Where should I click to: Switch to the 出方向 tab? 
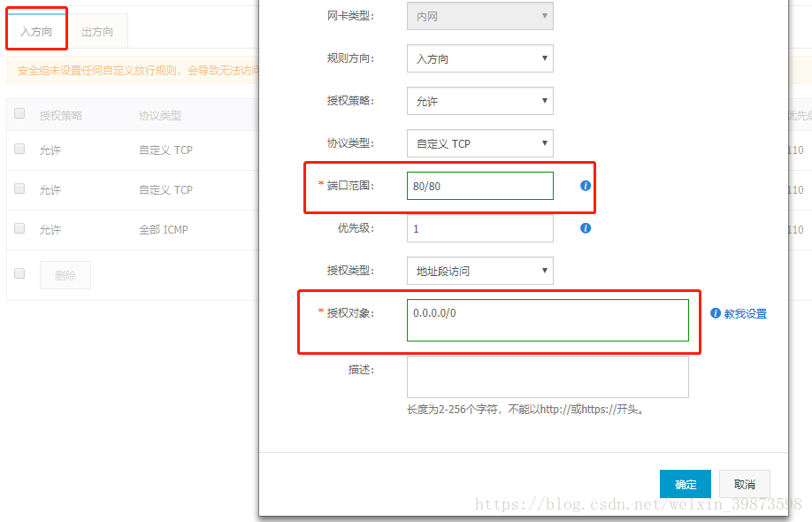point(97,31)
